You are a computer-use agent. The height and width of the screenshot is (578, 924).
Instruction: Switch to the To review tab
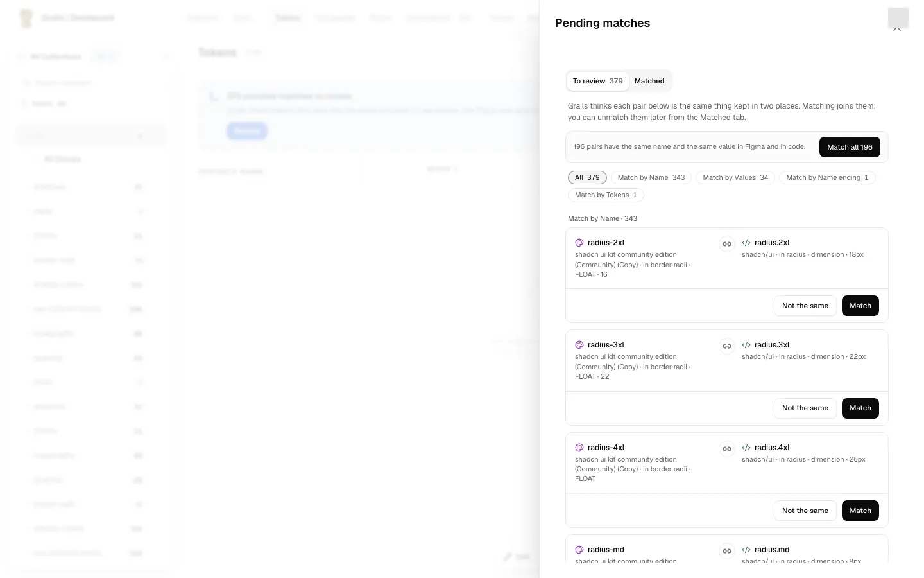click(598, 81)
